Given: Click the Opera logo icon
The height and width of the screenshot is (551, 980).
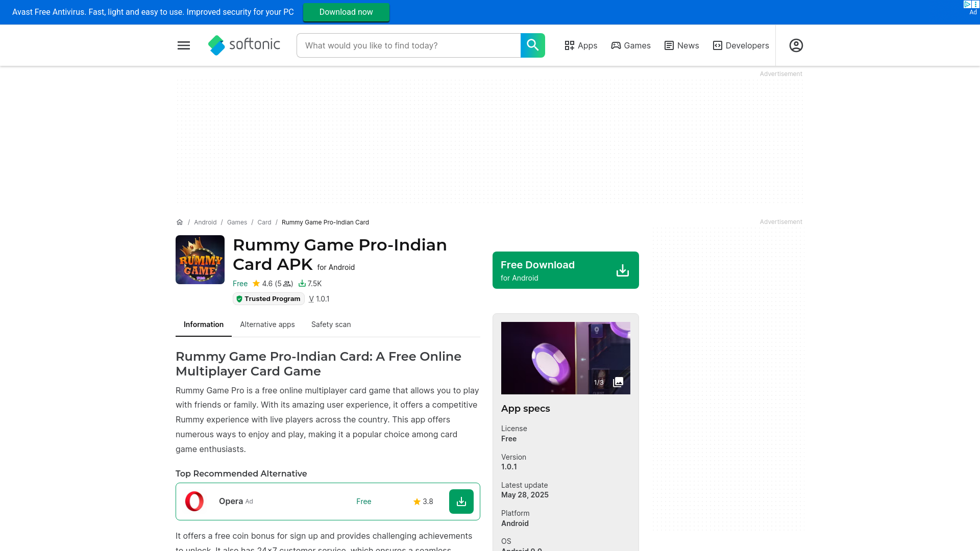Looking at the screenshot, I should pyautogui.click(x=194, y=502).
